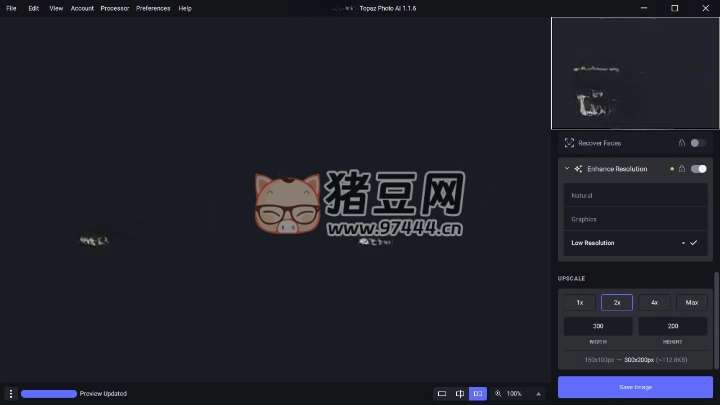Collapse the Enhance Resolution section chevron

coord(566,169)
